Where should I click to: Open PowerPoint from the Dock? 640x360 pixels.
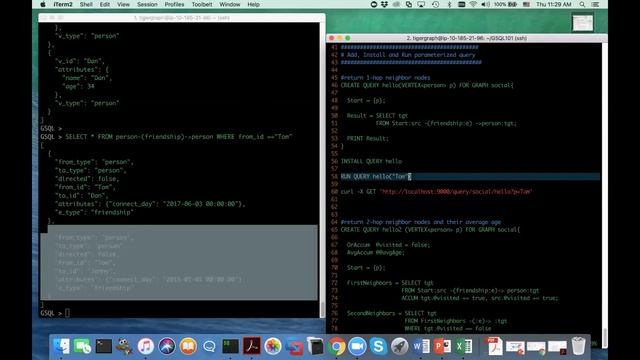442,347
